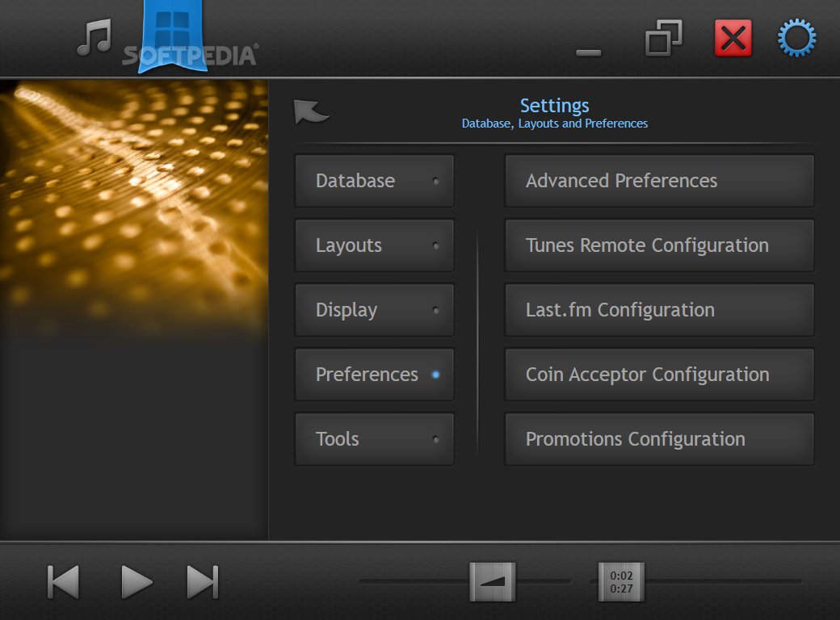Skip to the next track
This screenshot has width=840, height=620.
[x=203, y=581]
